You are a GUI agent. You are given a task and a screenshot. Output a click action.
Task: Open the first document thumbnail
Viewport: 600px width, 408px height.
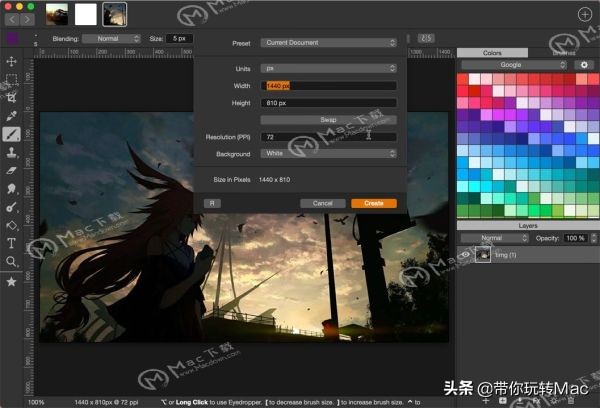(x=57, y=15)
